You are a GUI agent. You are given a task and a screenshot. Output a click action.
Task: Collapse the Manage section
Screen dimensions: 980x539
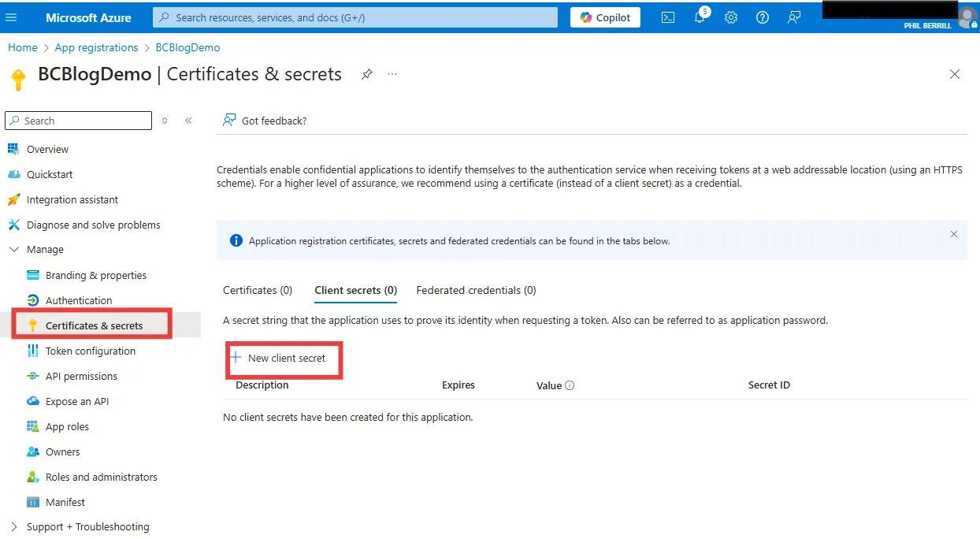click(x=13, y=250)
